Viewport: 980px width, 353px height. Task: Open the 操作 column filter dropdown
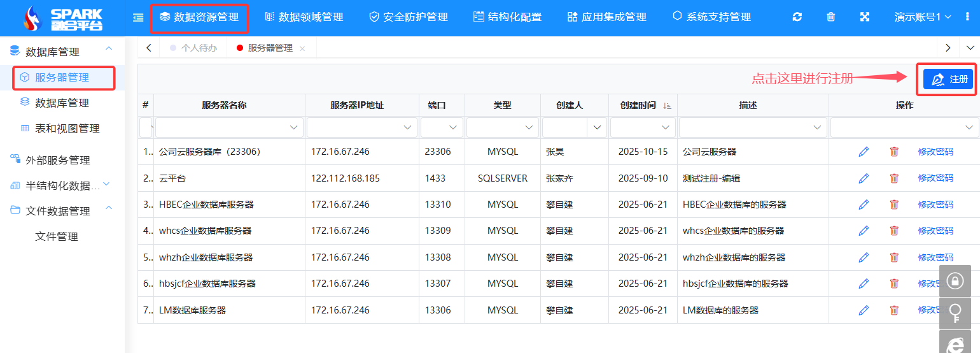click(969, 127)
